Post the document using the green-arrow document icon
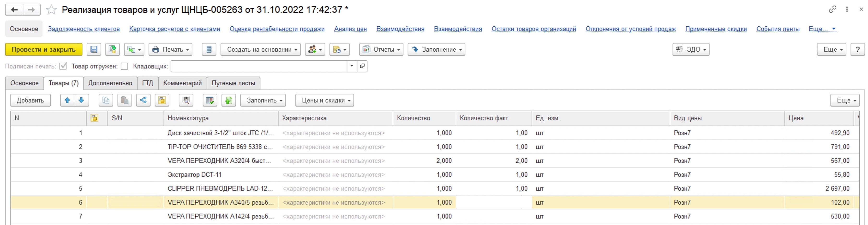The image size is (868, 225). point(113,49)
